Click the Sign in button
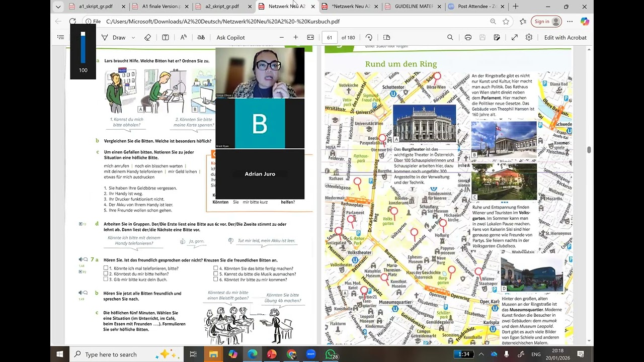This screenshot has height=362, width=644. pos(547,22)
